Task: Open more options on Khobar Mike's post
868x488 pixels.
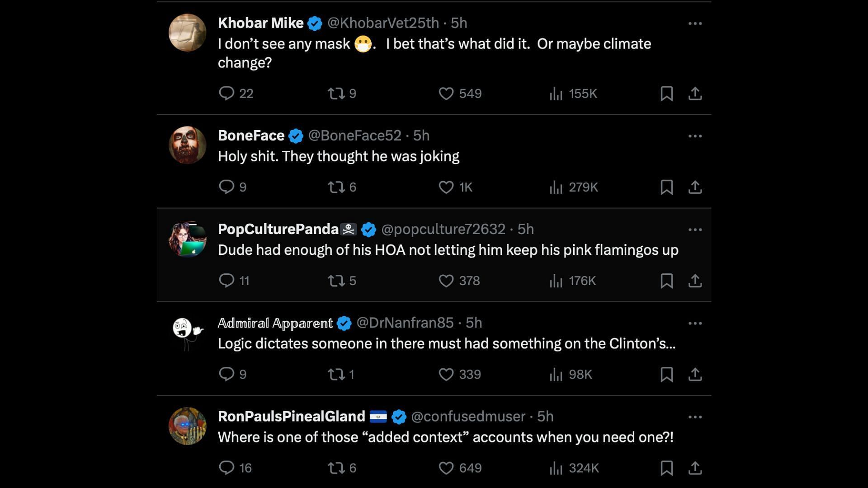Action: click(695, 23)
